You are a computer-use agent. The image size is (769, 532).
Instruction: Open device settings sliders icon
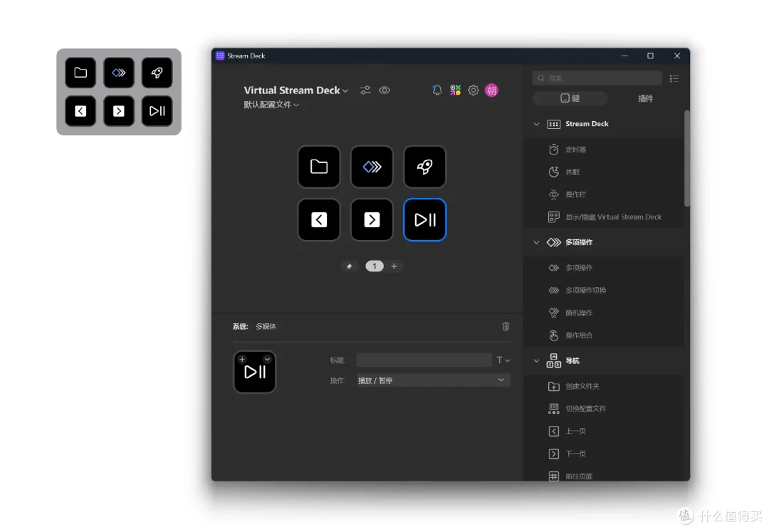[365, 90]
